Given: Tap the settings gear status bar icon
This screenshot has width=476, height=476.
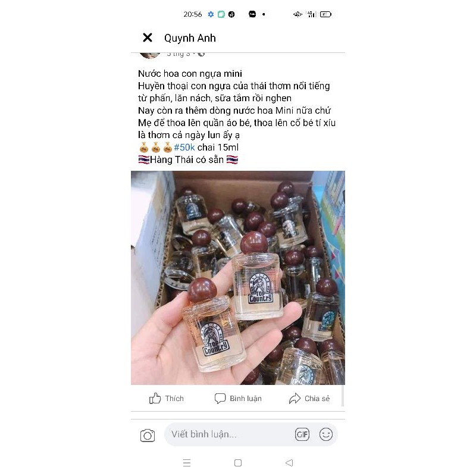Looking at the screenshot, I should (x=211, y=14).
